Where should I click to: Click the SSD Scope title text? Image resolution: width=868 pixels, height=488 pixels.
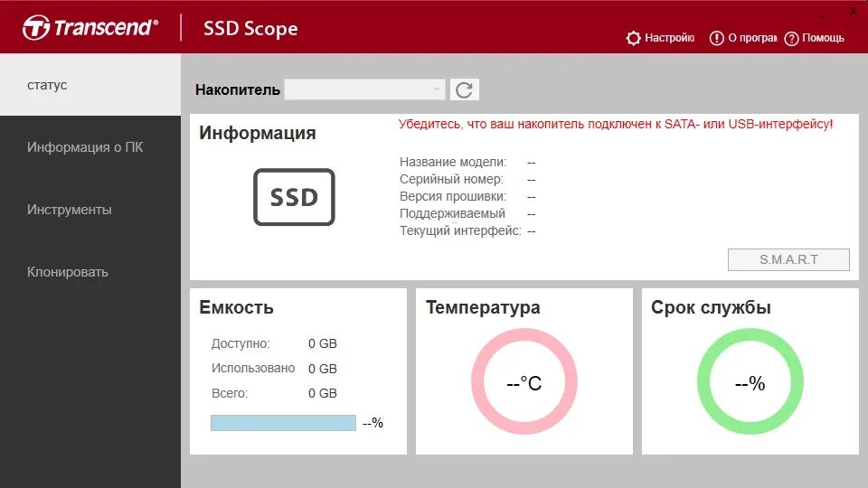click(250, 28)
